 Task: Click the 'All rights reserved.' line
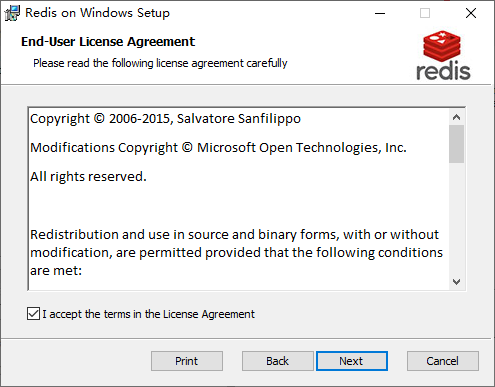tap(88, 176)
